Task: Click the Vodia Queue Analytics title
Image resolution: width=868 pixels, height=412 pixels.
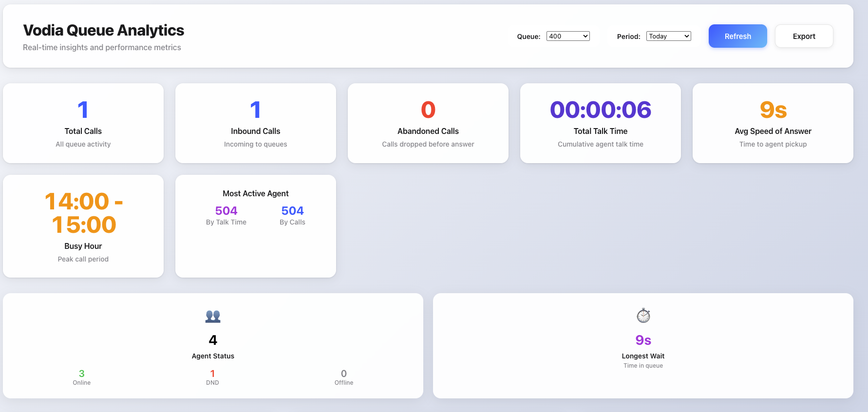Action: click(x=104, y=30)
